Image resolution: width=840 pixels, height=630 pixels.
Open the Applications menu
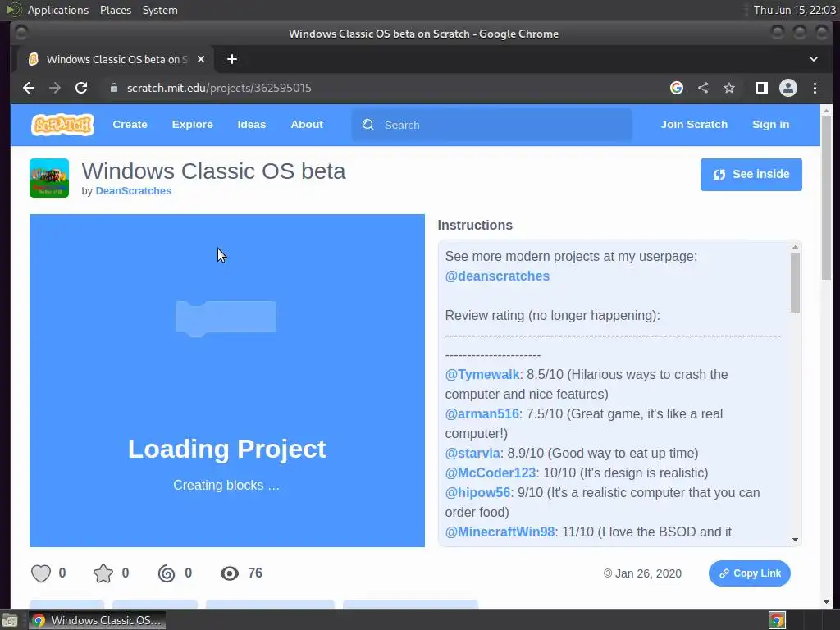pos(58,10)
